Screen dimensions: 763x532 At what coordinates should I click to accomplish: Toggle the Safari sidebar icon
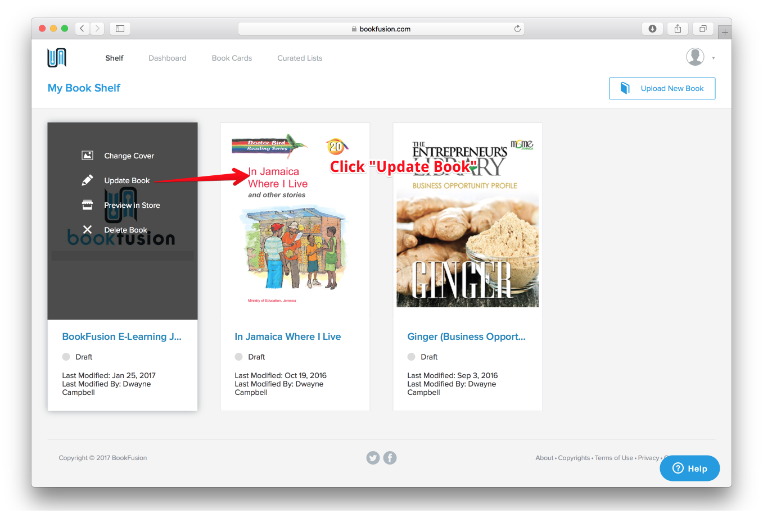(x=120, y=29)
